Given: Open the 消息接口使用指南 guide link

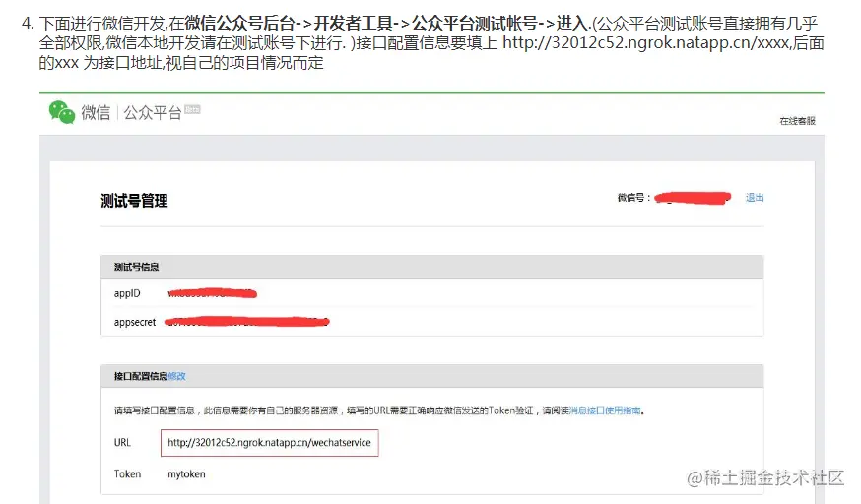Looking at the screenshot, I should (x=605, y=410).
